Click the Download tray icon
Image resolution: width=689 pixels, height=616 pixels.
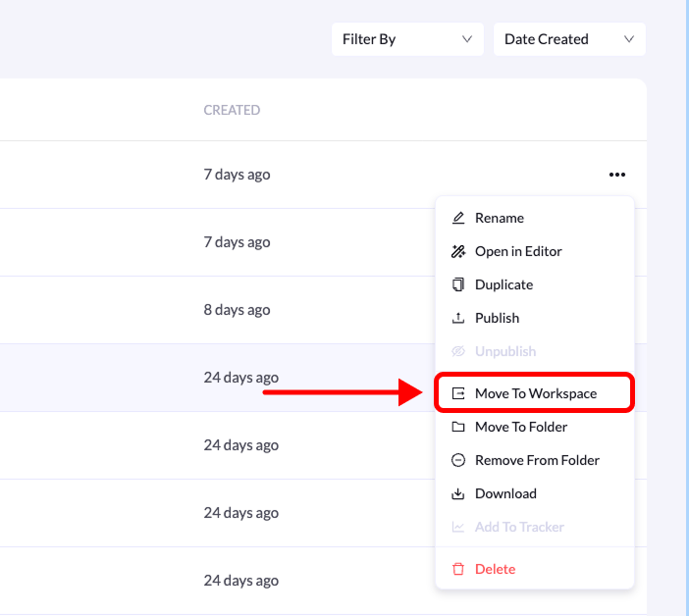pos(458,493)
